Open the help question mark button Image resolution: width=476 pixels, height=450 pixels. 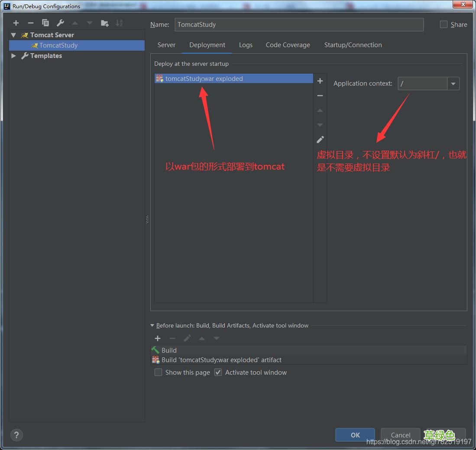pyautogui.click(x=16, y=435)
